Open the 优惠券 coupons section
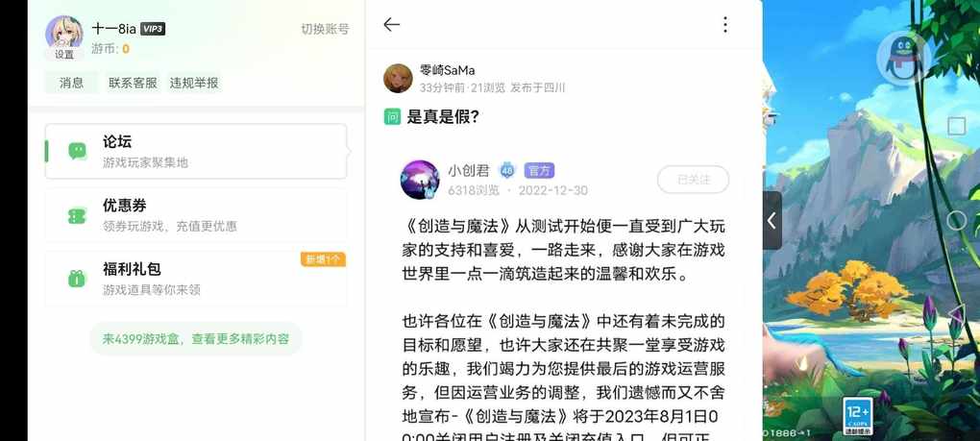The image size is (980, 441). point(196,215)
